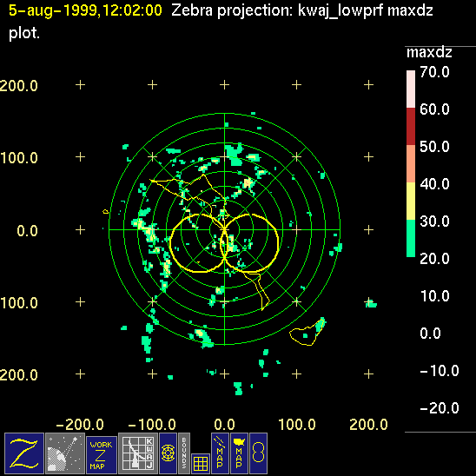Click the 5-aug-1999 timestamp label
Viewport: 476px width, 476px height.
coord(85,10)
